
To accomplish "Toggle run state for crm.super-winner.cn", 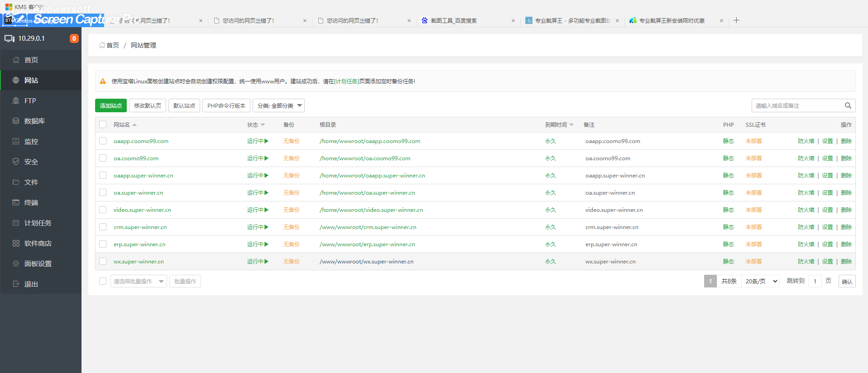I will (258, 227).
